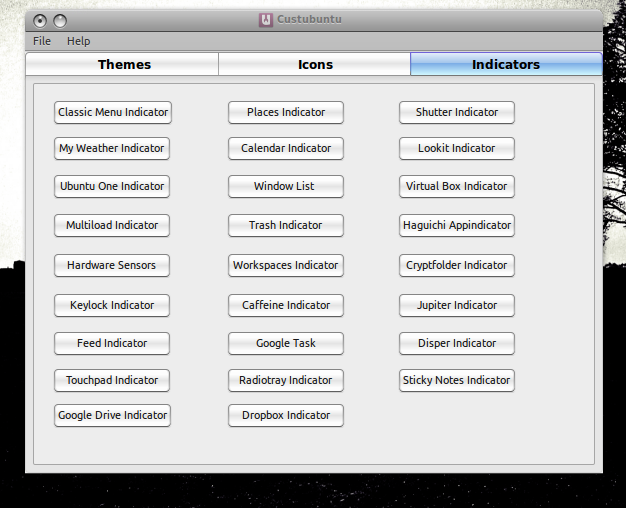The image size is (626, 508).
Task: Click Touchpad Indicator
Action: click(x=112, y=380)
